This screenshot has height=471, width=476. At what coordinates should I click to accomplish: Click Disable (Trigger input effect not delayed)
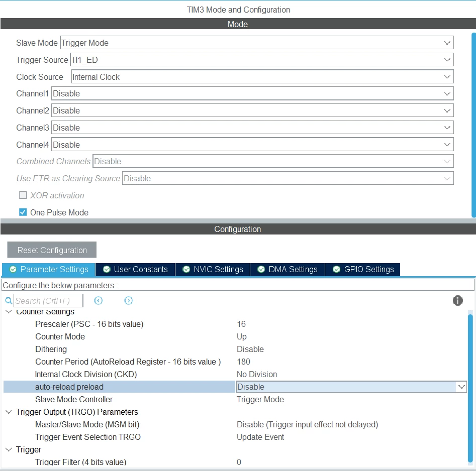[x=307, y=424]
